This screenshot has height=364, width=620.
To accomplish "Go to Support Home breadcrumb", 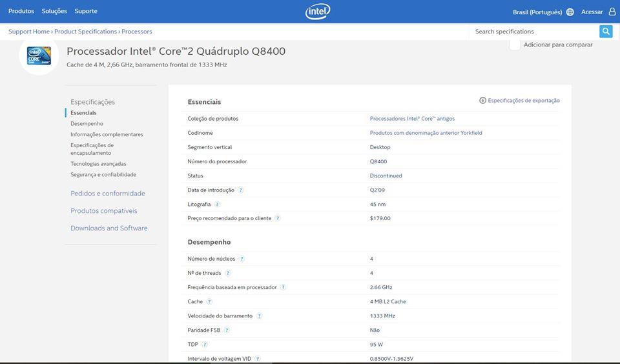I will click(29, 31).
